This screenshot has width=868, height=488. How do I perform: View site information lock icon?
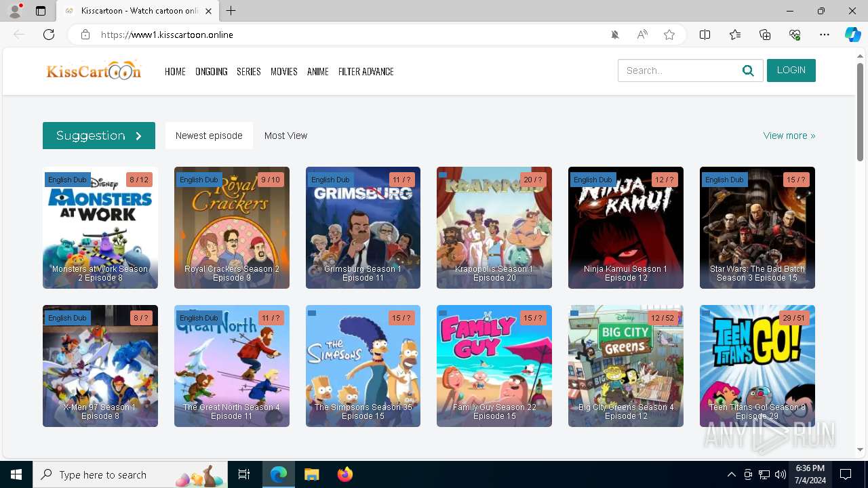(85, 35)
